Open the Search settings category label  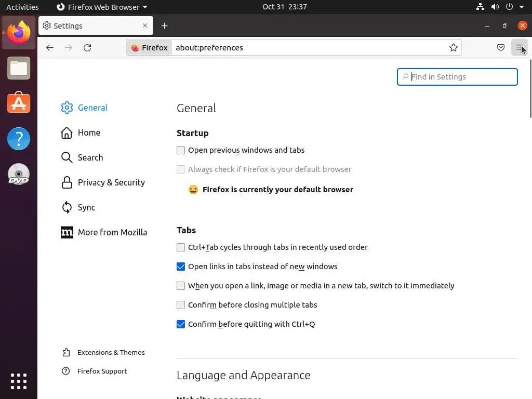coord(90,157)
